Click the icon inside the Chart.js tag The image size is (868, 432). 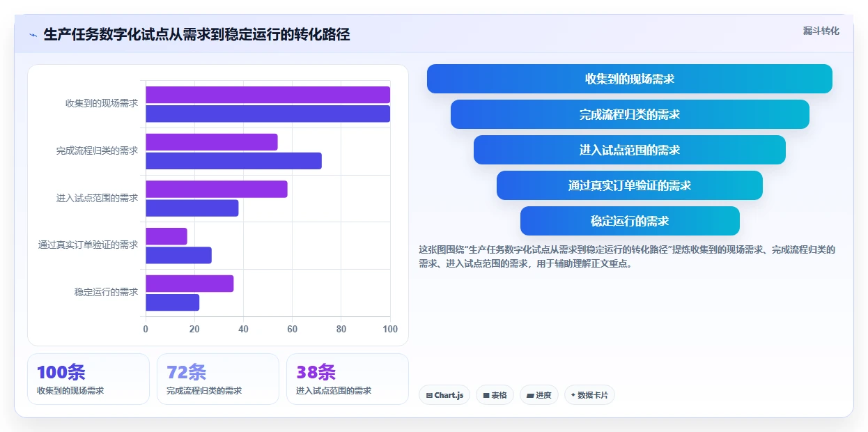click(429, 395)
